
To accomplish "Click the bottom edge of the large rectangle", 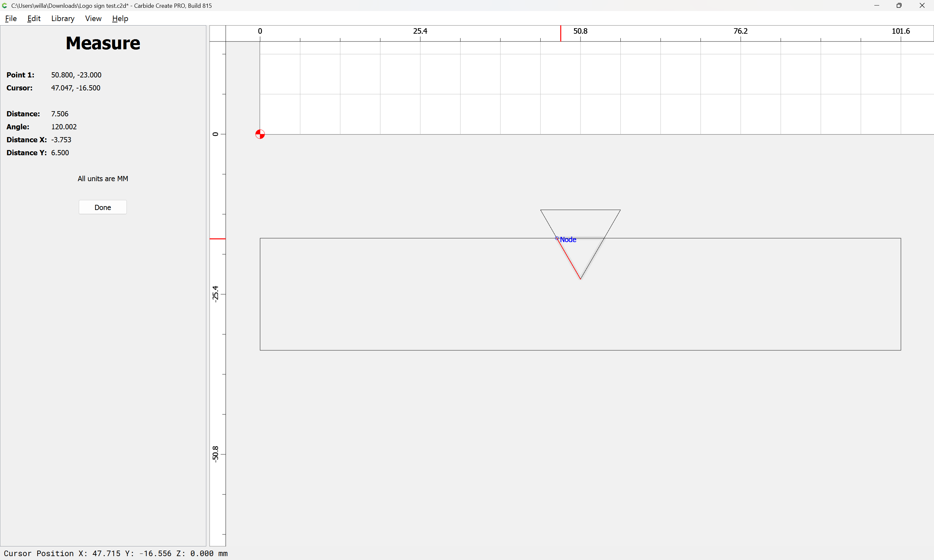I will [x=580, y=350].
